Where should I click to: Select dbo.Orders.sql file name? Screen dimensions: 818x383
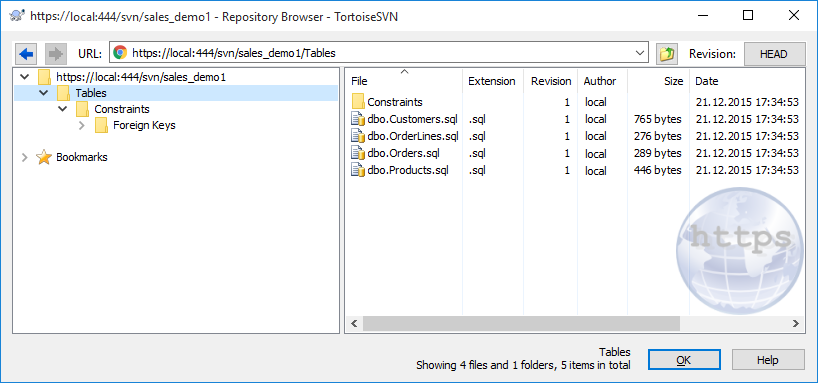[x=403, y=153]
